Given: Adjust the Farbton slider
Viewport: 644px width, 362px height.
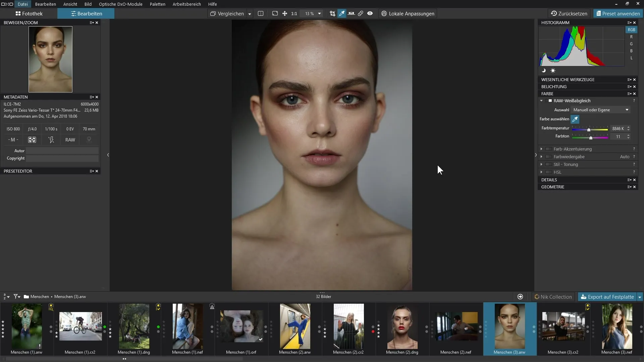Looking at the screenshot, I should coord(590,137).
